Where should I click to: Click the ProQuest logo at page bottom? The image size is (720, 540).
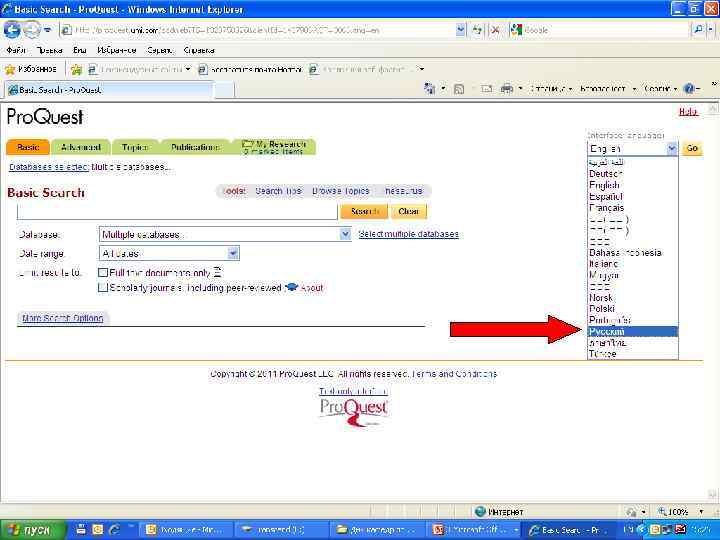(x=354, y=411)
